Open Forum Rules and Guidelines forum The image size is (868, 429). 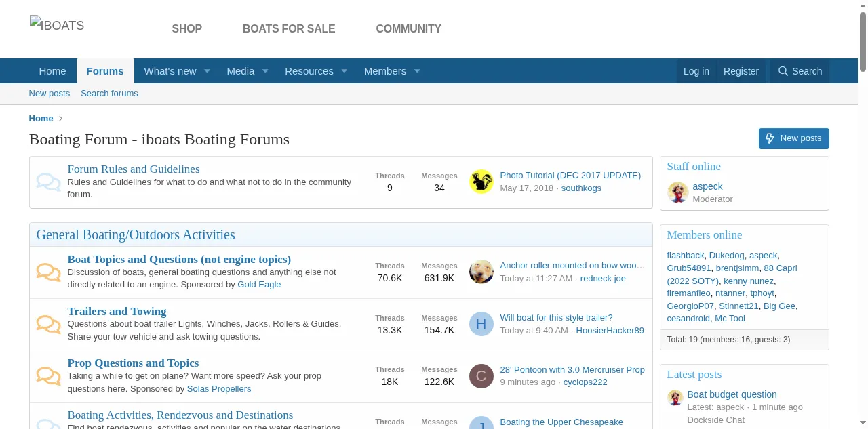134,169
